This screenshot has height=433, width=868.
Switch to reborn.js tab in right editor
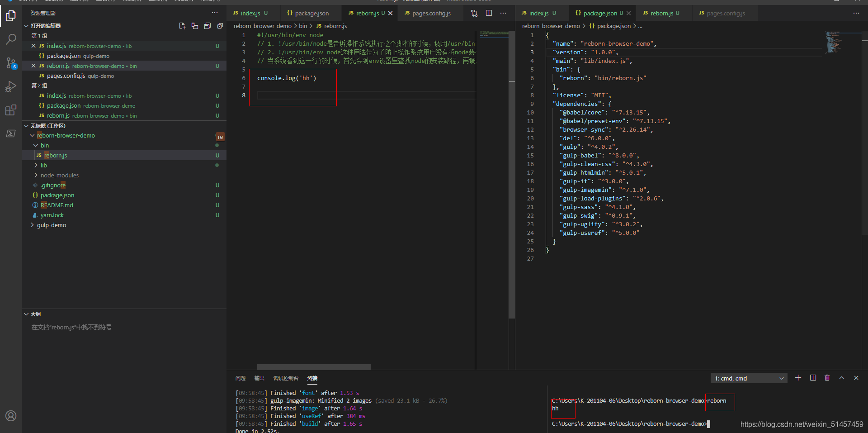click(664, 13)
